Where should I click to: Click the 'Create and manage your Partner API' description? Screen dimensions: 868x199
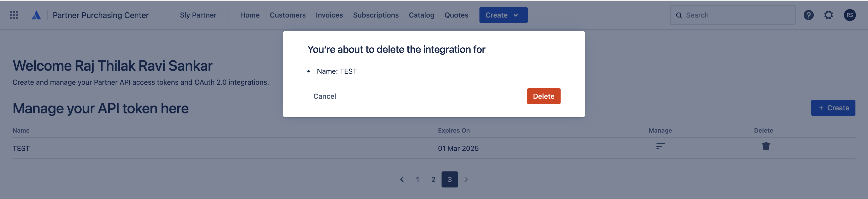(140, 82)
